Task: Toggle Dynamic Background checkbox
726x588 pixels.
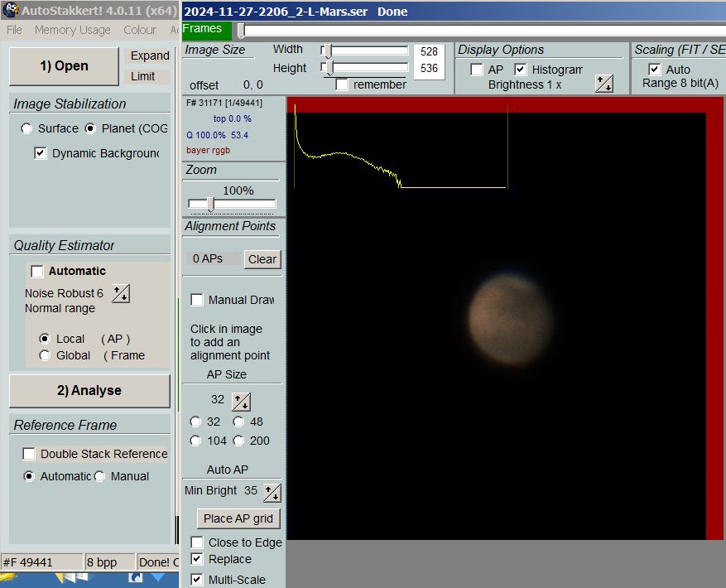Action: [x=41, y=153]
